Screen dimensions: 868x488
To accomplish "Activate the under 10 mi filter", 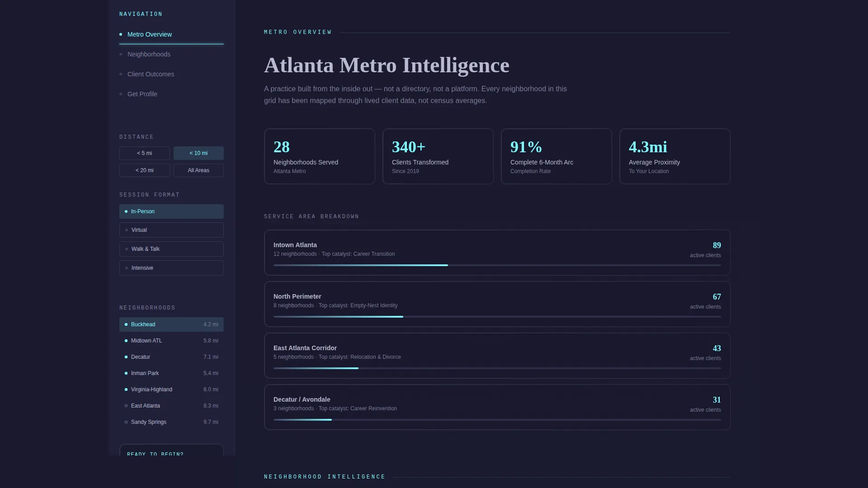I will [198, 153].
